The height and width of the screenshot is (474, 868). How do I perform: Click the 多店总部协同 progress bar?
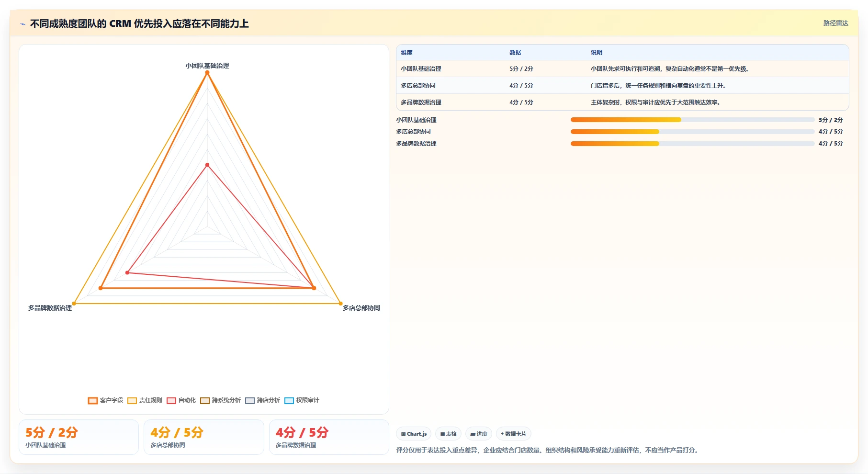tap(692, 132)
